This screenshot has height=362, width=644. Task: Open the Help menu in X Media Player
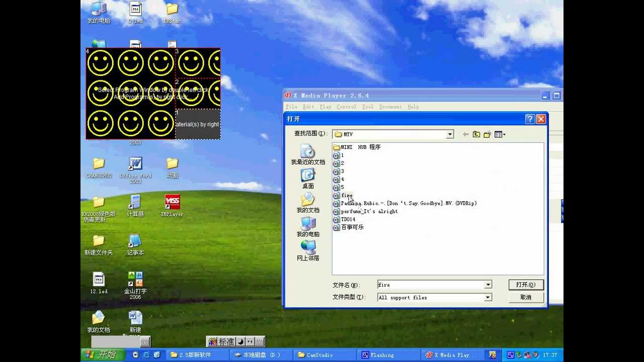point(413,107)
